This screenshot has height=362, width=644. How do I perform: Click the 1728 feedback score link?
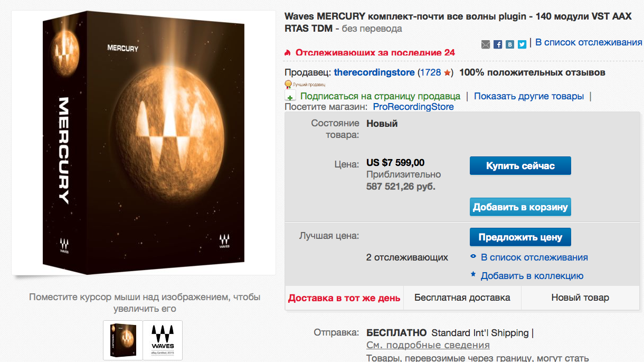click(x=431, y=72)
